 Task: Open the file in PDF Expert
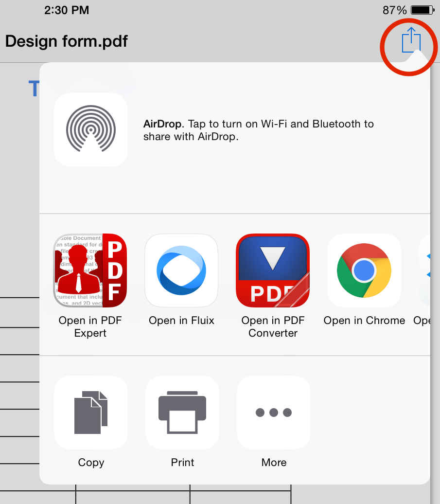90,270
